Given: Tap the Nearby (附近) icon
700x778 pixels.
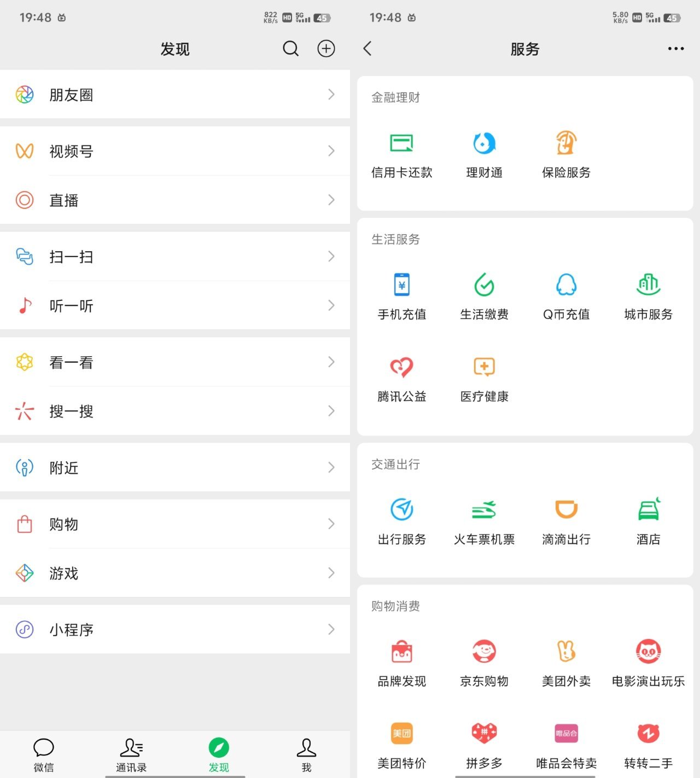Looking at the screenshot, I should click(25, 468).
